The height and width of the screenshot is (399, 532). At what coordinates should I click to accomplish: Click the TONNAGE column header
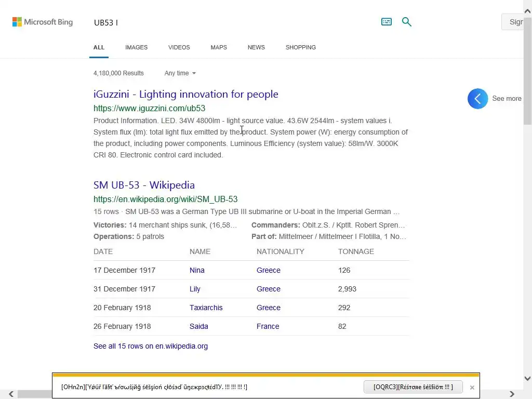(x=356, y=251)
